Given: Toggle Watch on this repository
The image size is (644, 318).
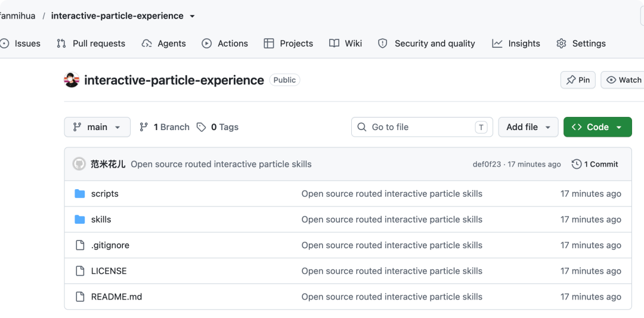Looking at the screenshot, I should coord(623,80).
